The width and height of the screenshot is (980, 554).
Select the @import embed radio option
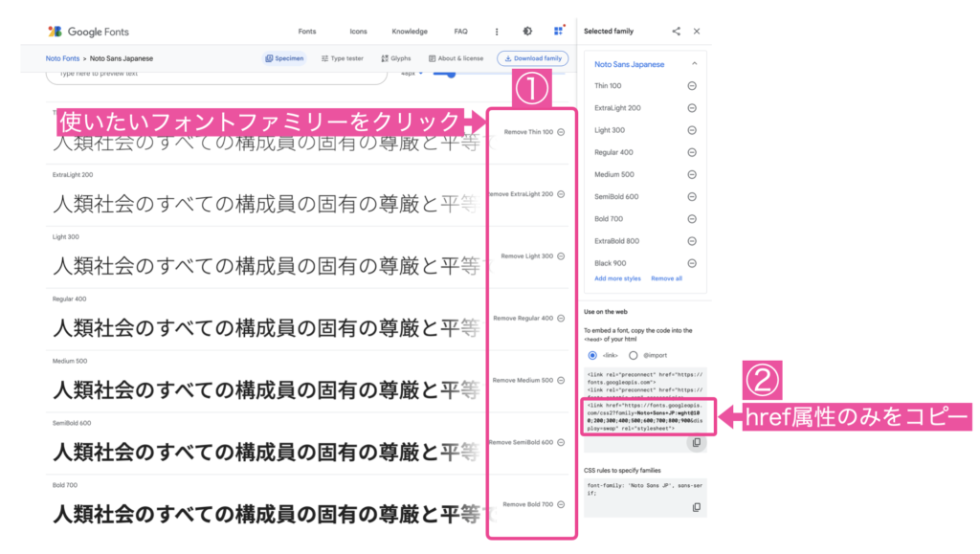[x=634, y=355]
